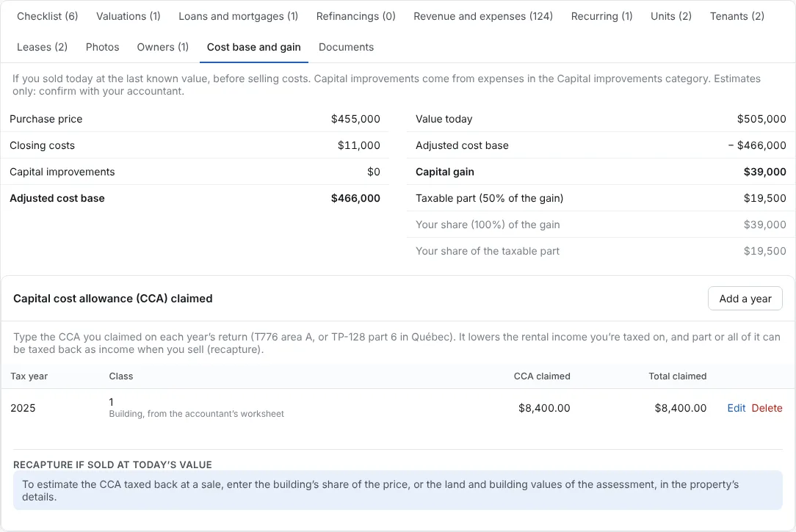This screenshot has width=796, height=532.
Task: Switch to the Valuations (1) tab
Action: (x=129, y=16)
